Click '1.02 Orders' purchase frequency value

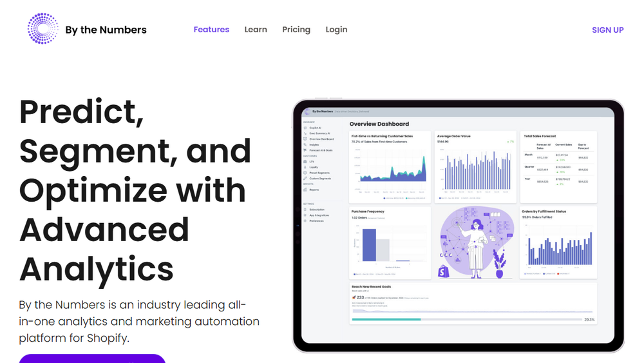point(359,218)
